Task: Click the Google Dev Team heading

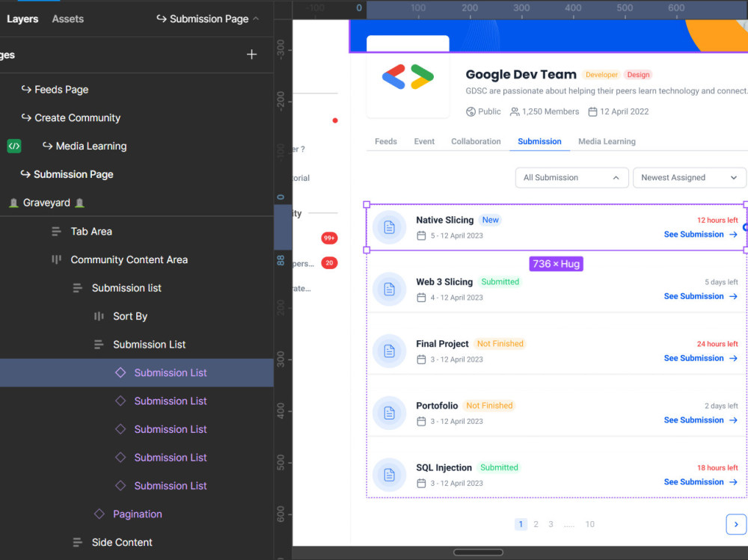Action: pyautogui.click(x=521, y=75)
